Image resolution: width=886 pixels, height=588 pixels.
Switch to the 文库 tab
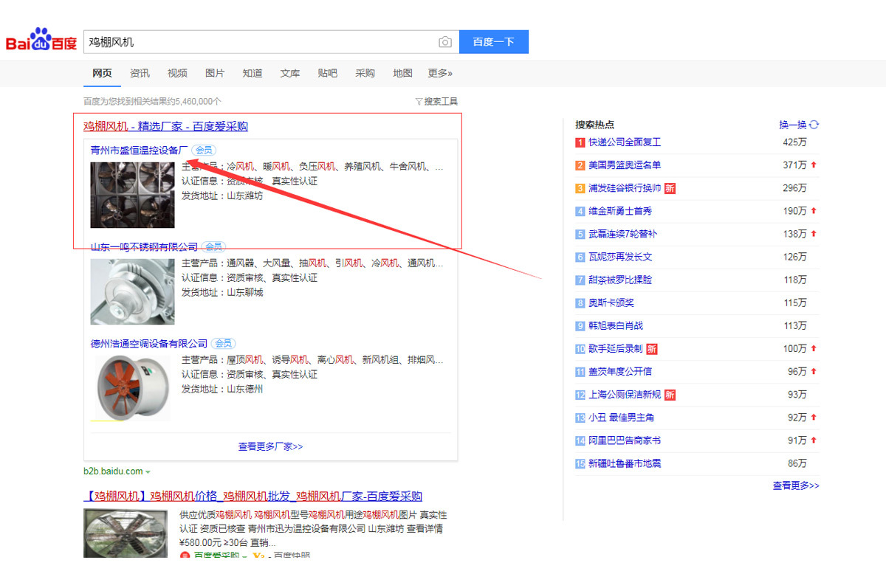pos(290,73)
